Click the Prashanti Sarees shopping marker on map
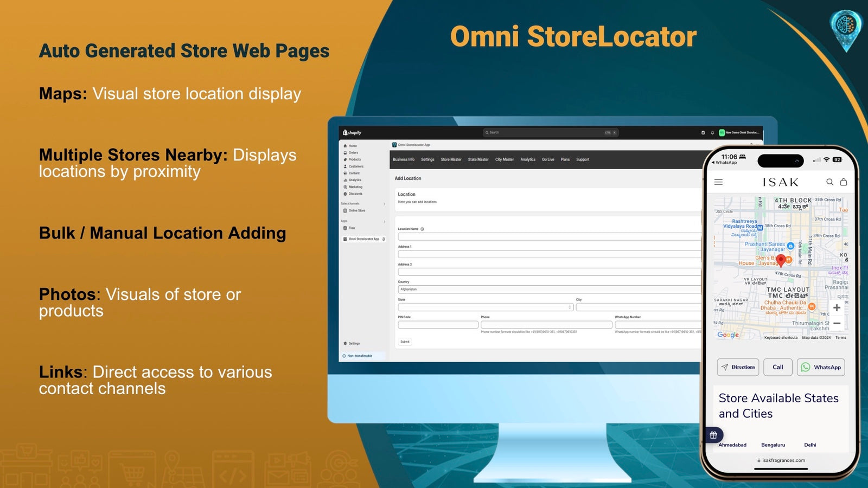 click(790, 246)
